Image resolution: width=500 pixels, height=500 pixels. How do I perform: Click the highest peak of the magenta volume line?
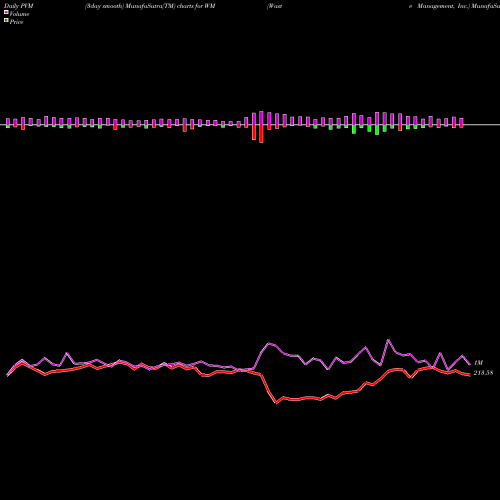pyautogui.click(x=388, y=340)
